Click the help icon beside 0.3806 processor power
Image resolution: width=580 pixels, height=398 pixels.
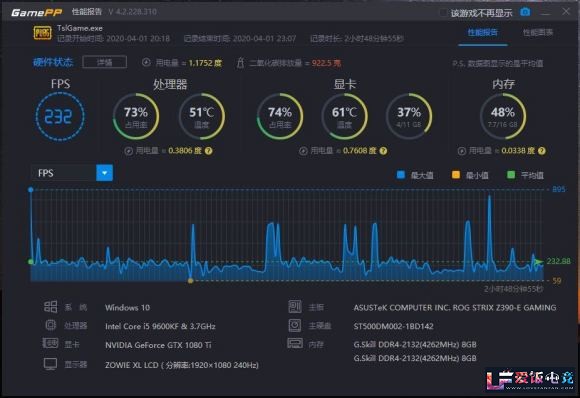pyautogui.click(x=209, y=151)
